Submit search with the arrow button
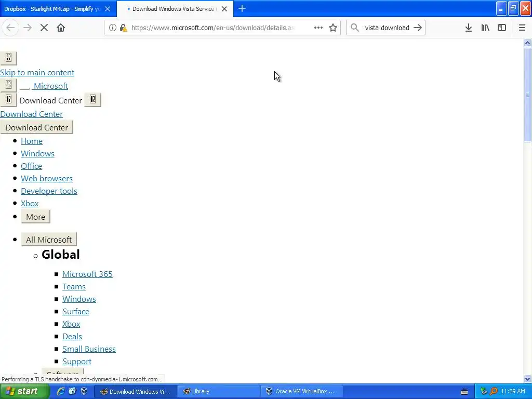This screenshot has width=532, height=399. (418, 28)
